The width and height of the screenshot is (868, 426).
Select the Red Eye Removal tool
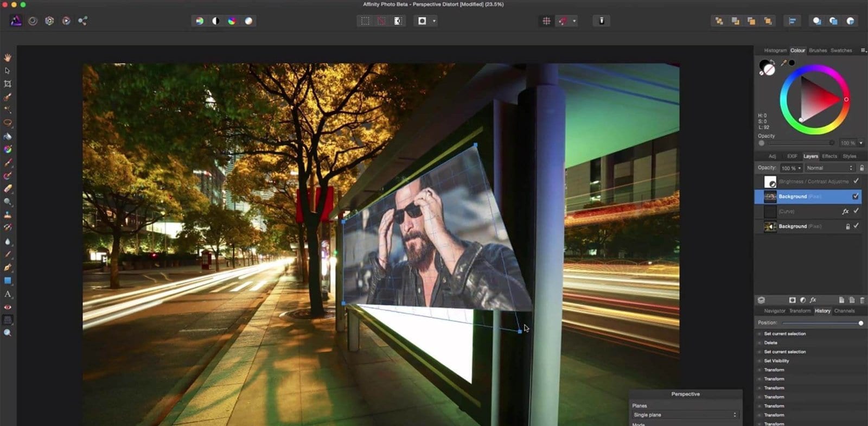(8, 307)
